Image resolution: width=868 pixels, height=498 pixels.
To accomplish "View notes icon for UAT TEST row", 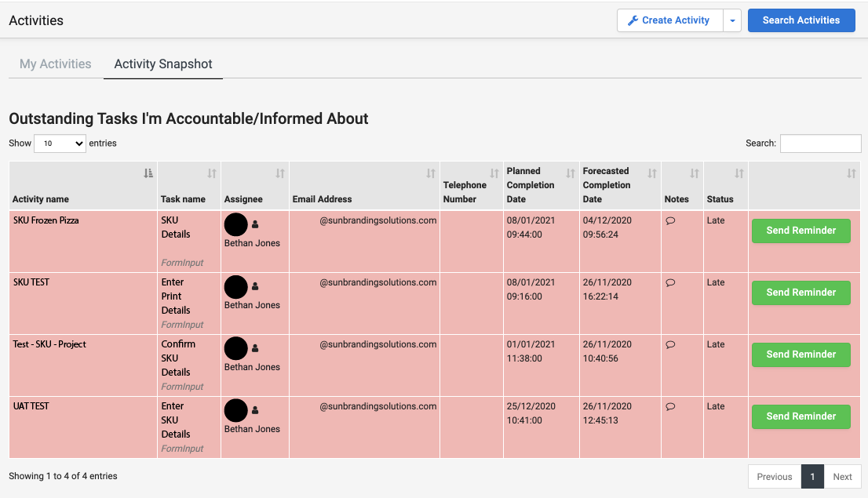I will coord(670,407).
